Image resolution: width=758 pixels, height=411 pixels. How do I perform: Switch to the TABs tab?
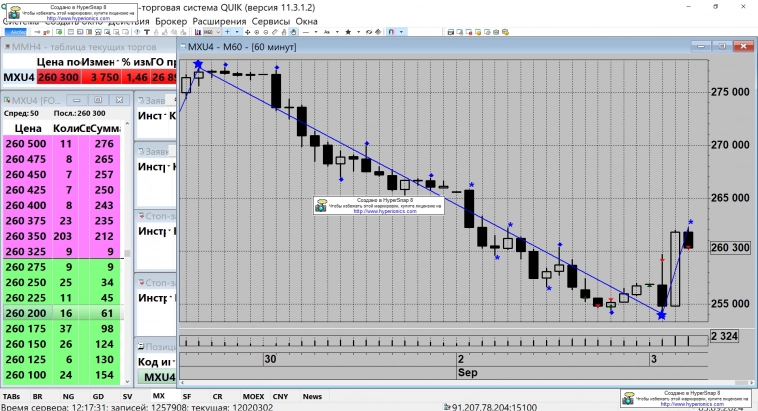[12, 396]
